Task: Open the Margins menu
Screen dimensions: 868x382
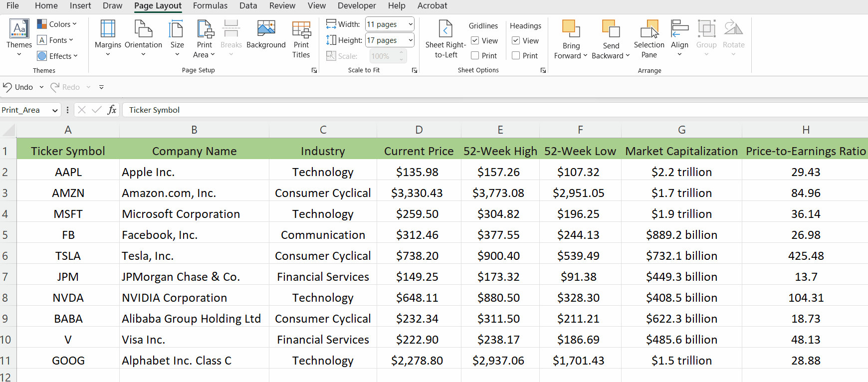Action: [108, 38]
